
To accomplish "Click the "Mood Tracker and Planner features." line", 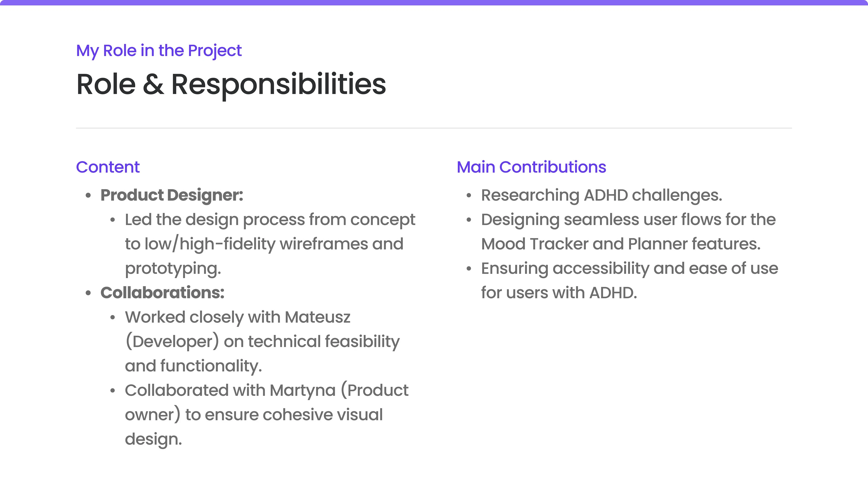I will coord(621,244).
